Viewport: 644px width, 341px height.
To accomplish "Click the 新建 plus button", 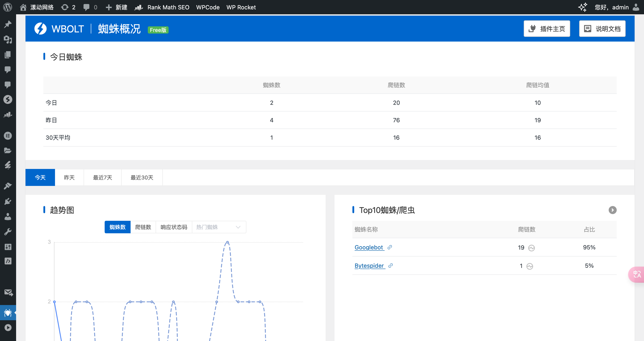I will pos(116,7).
